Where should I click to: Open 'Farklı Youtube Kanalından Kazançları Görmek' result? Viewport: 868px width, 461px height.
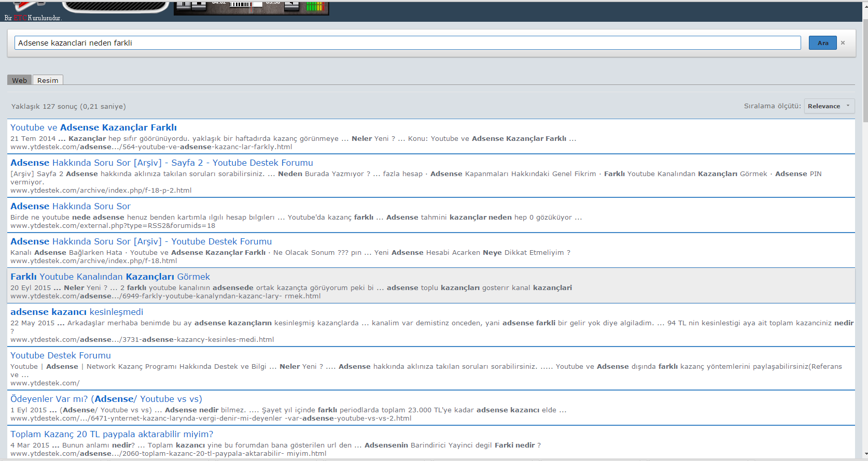[x=110, y=277]
